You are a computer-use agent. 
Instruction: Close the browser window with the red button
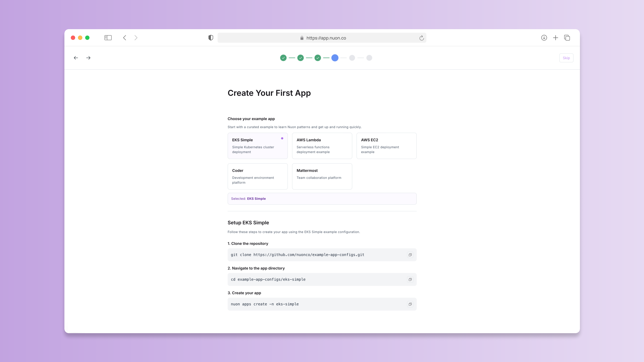click(x=73, y=38)
